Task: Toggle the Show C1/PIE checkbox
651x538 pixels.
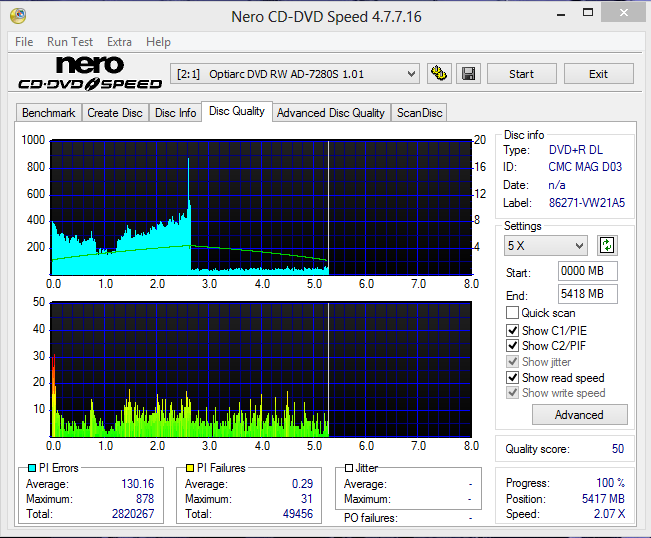Action: (512, 330)
